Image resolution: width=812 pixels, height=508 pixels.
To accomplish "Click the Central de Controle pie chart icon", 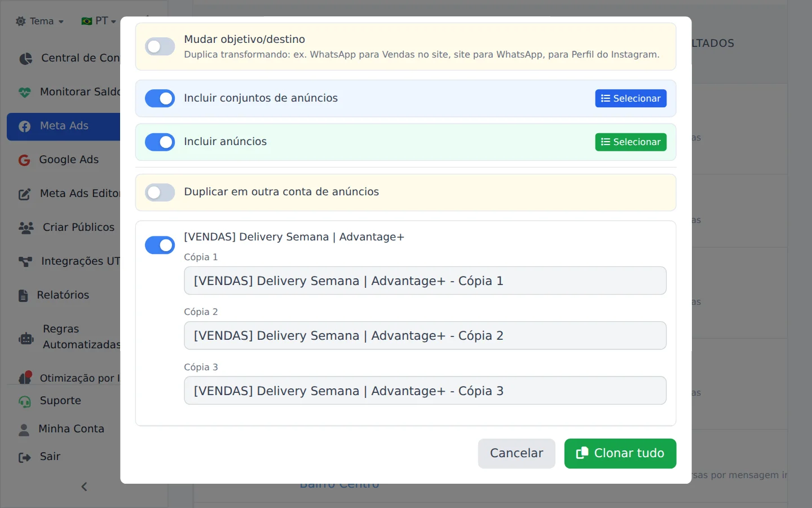I will click(x=25, y=58).
